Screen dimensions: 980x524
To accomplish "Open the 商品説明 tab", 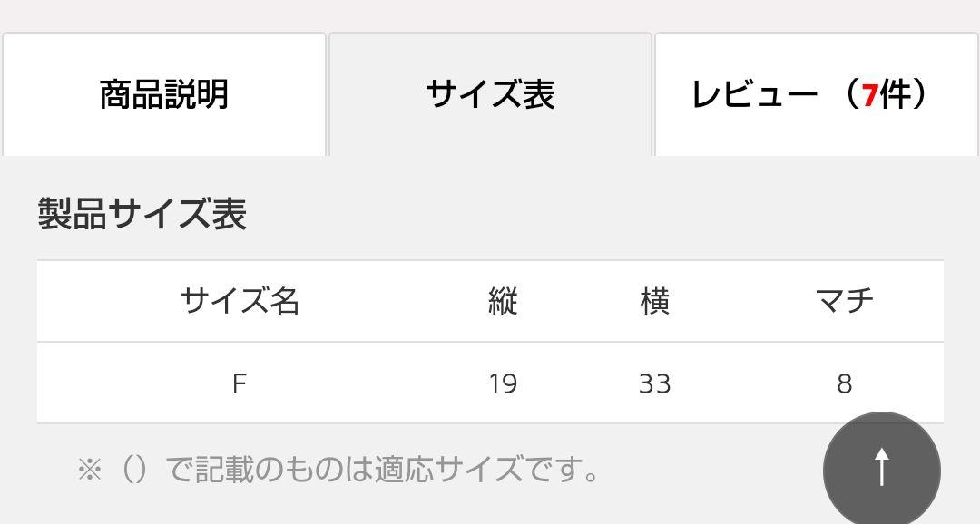I will point(164,95).
